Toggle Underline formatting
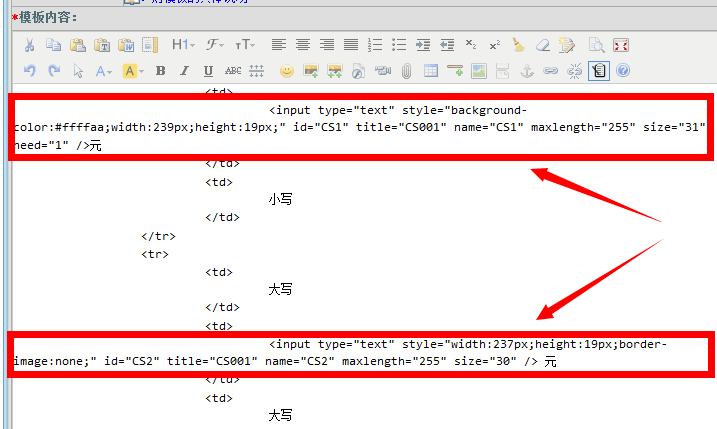 208,71
